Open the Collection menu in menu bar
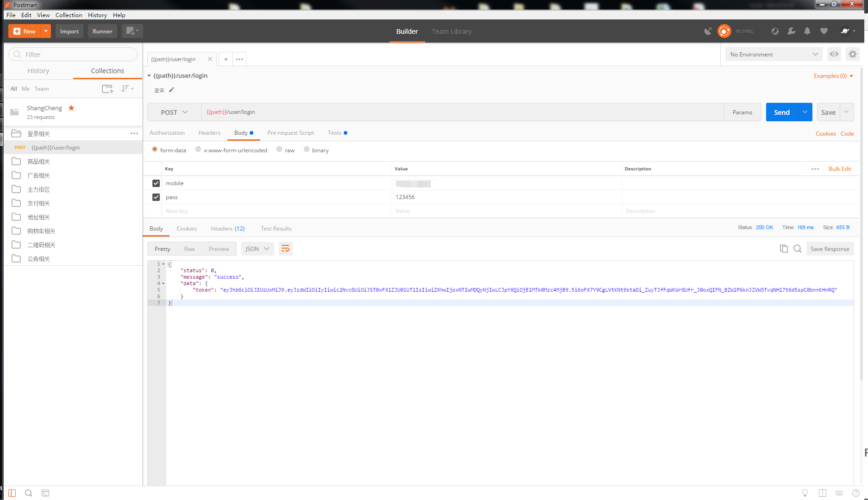This screenshot has width=868, height=500. [x=69, y=15]
